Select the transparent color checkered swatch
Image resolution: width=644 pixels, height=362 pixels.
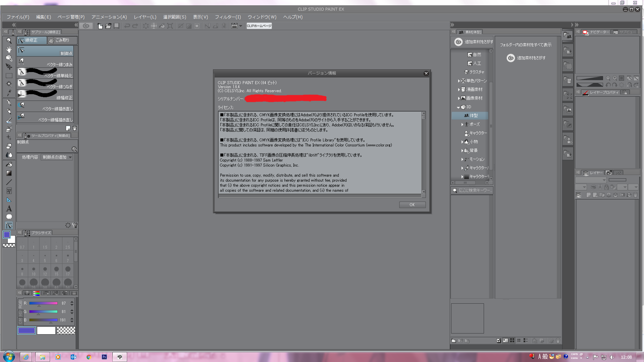(66, 330)
